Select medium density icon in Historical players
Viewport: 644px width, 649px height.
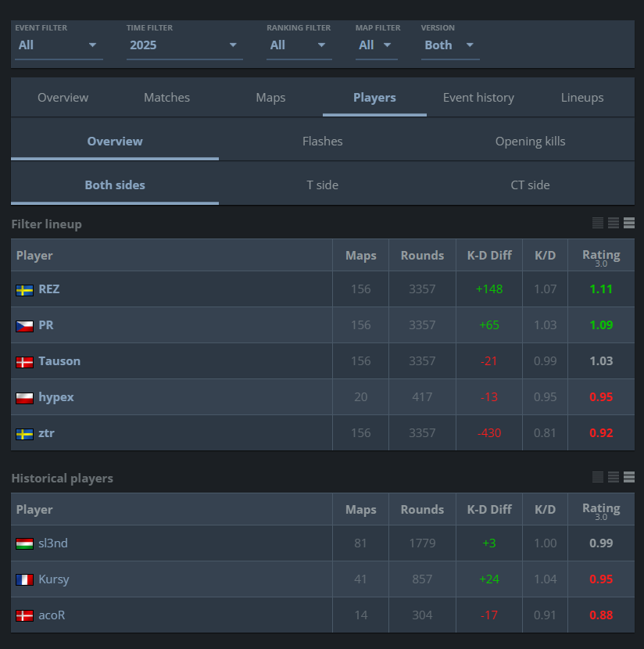[x=614, y=477]
